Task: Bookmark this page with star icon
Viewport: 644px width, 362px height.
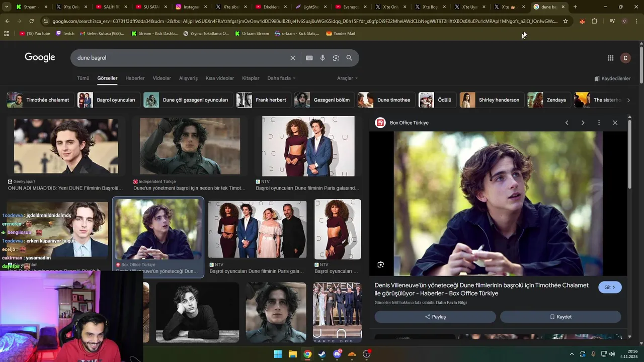Action: coord(566,21)
